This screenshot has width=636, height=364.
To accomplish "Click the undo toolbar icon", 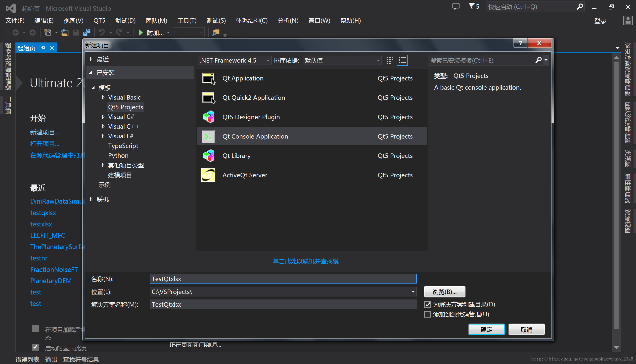I will point(101,33).
